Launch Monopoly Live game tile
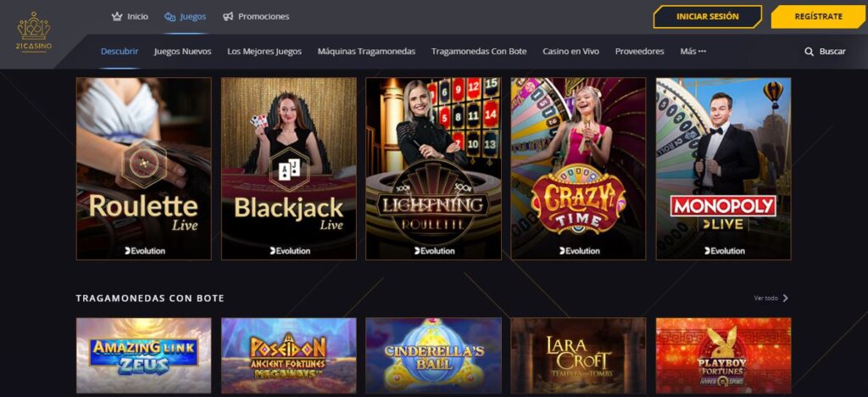868x397 pixels. click(x=724, y=169)
